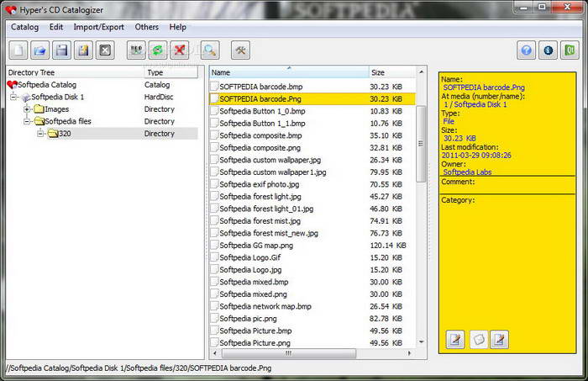Close catalog using the gray X box icon
588x381 pixels.
coord(105,50)
